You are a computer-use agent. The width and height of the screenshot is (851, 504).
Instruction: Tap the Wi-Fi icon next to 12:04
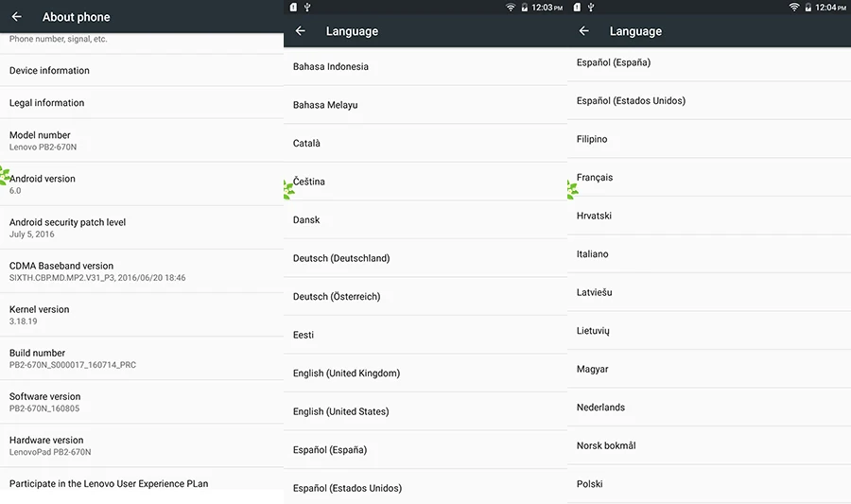tap(794, 7)
